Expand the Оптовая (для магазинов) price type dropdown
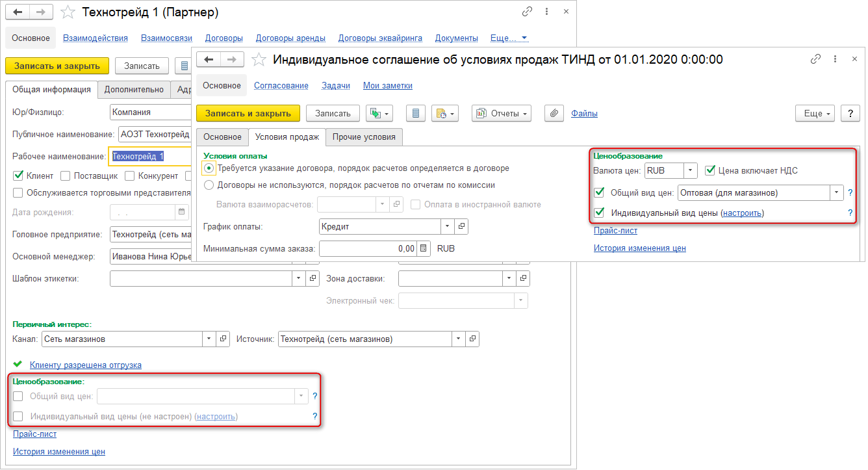The image size is (868, 470). click(837, 192)
